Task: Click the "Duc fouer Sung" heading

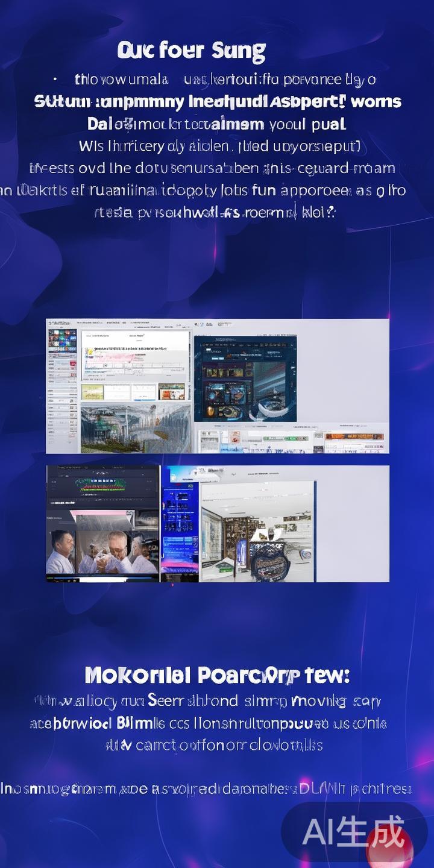Action: click(x=191, y=51)
